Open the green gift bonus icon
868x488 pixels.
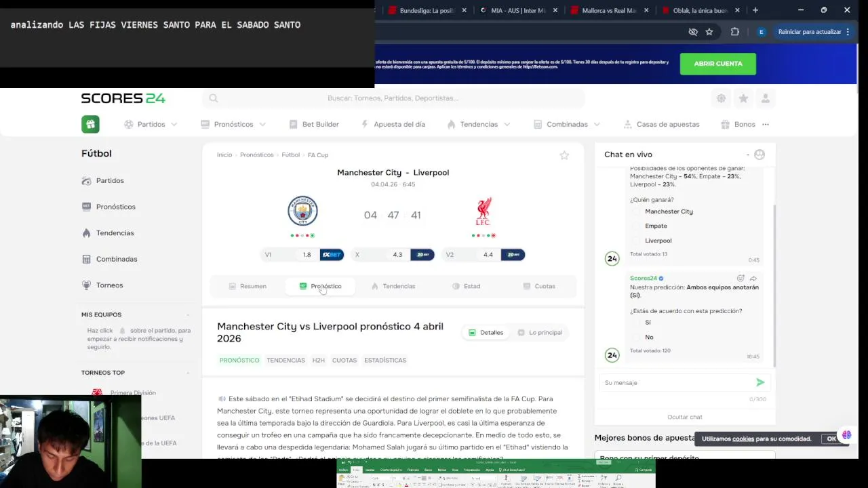coord(90,124)
